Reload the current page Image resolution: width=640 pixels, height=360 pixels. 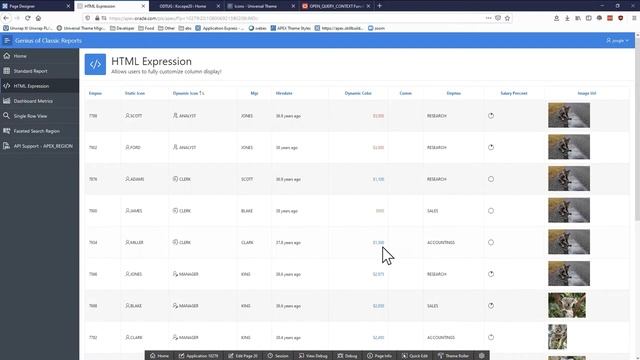click(x=27, y=18)
